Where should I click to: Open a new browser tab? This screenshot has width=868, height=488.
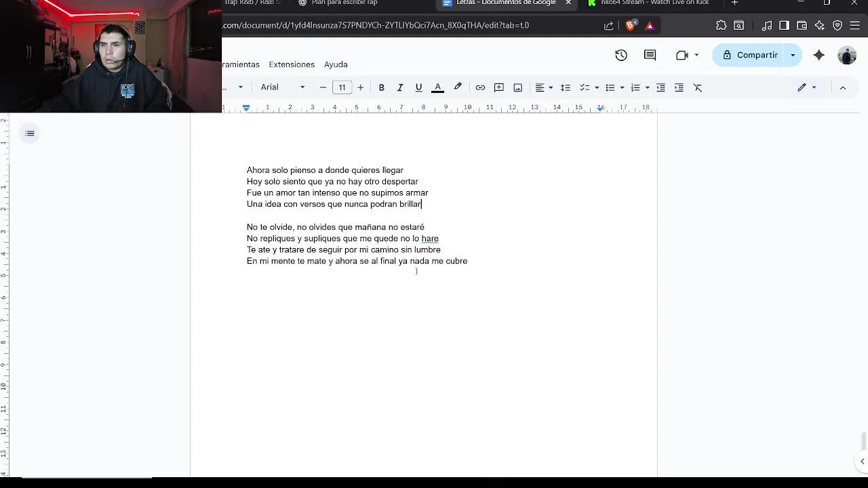pyautogui.click(x=734, y=3)
